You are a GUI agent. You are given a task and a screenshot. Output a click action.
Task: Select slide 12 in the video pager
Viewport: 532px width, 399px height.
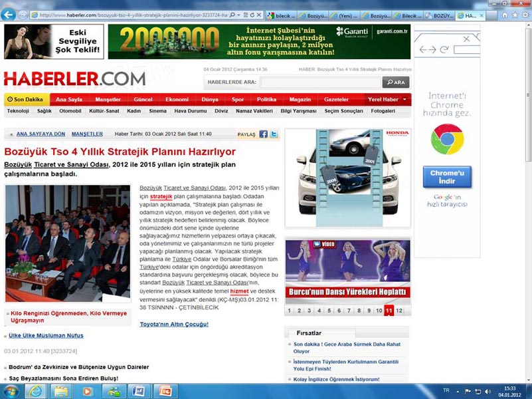pos(399,311)
